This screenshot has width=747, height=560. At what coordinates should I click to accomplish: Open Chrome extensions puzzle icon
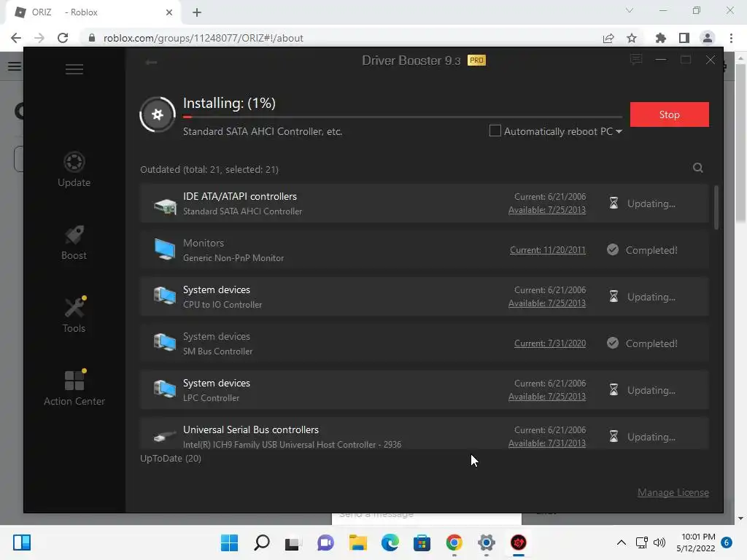pos(660,38)
